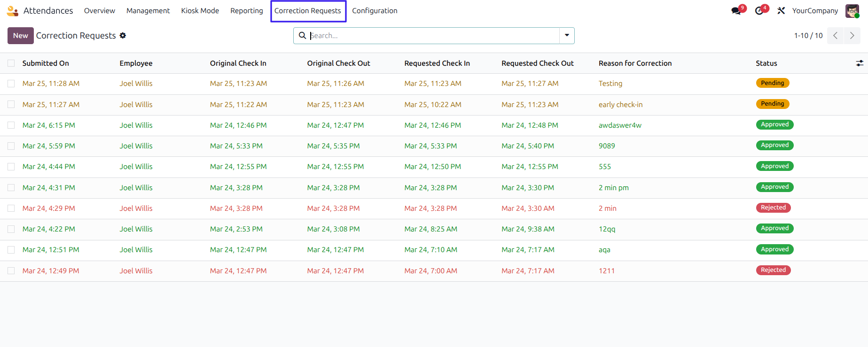Open optional columns adjust icon
Image resolution: width=868 pixels, height=347 pixels.
click(x=860, y=63)
